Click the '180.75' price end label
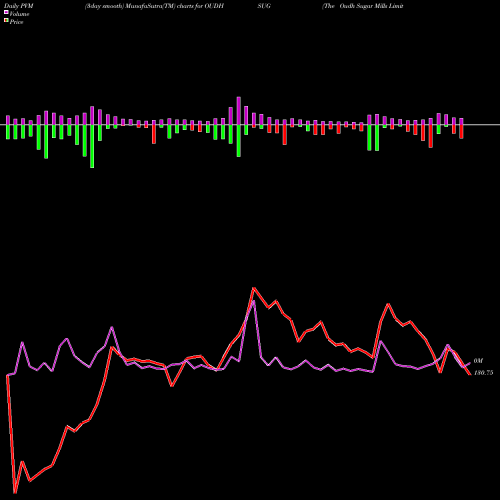 click(x=483, y=373)
